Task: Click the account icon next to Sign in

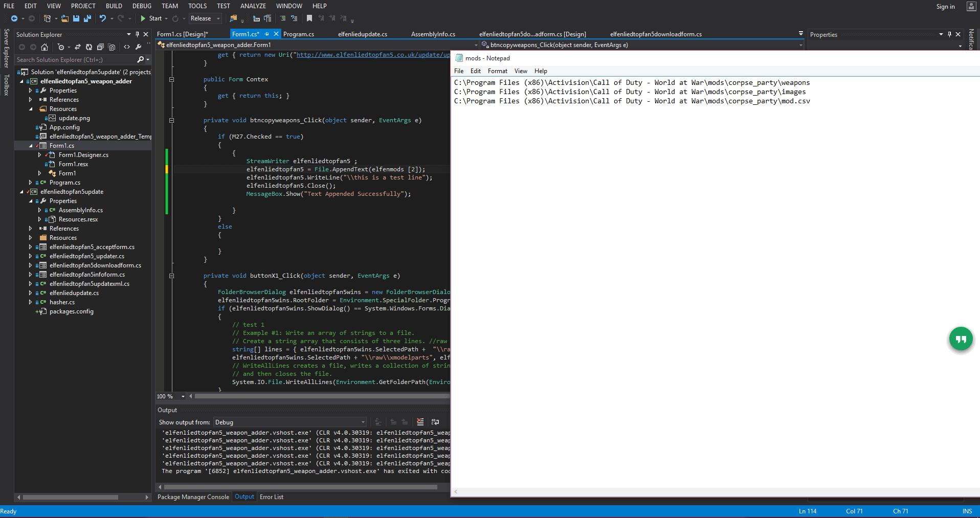Action: pyautogui.click(x=971, y=6)
